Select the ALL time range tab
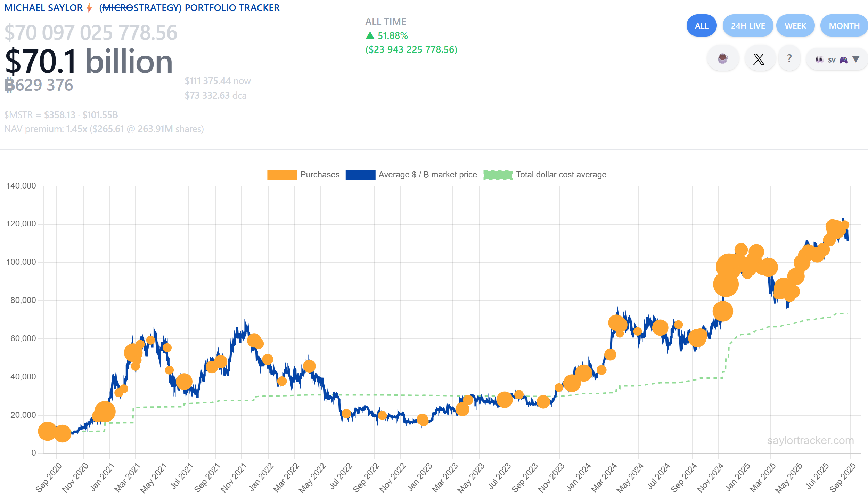Image resolution: width=868 pixels, height=496 pixels. tap(701, 26)
